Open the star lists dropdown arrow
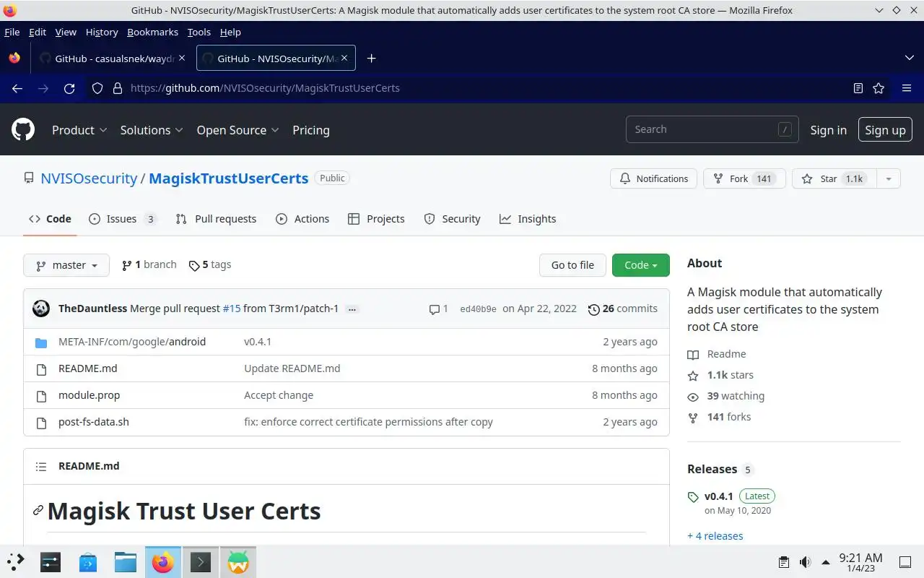The width and height of the screenshot is (924, 578). pos(889,178)
